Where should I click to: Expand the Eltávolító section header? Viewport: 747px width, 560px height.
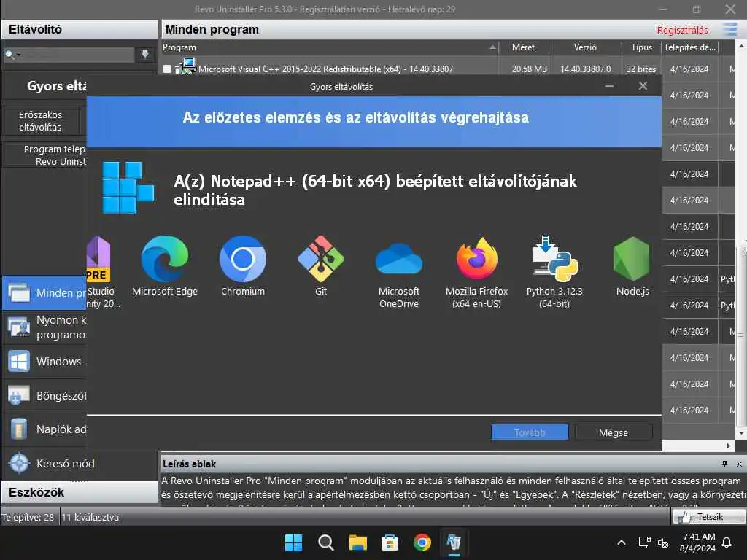(x=79, y=29)
